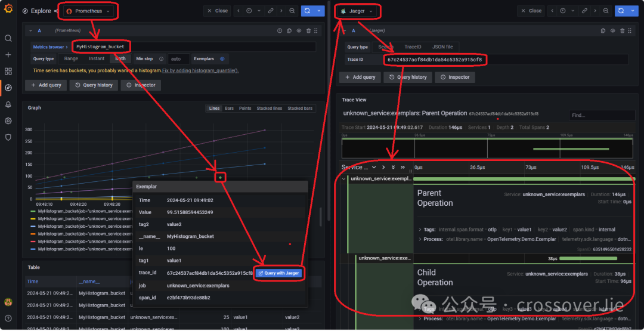The width and height of the screenshot is (644, 331).
Task: Open the configuration gear icon in sidebar
Action: [x=8, y=120]
